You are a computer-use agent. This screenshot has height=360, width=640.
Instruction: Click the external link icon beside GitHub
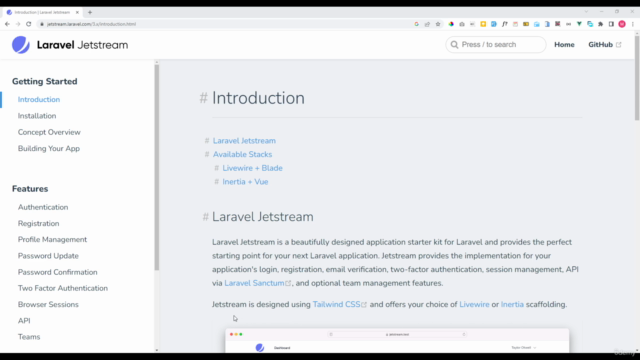click(x=619, y=44)
